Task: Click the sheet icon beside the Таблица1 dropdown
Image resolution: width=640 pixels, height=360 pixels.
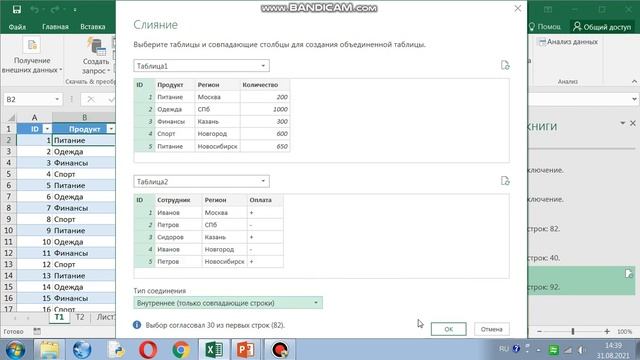Action: 505,65
